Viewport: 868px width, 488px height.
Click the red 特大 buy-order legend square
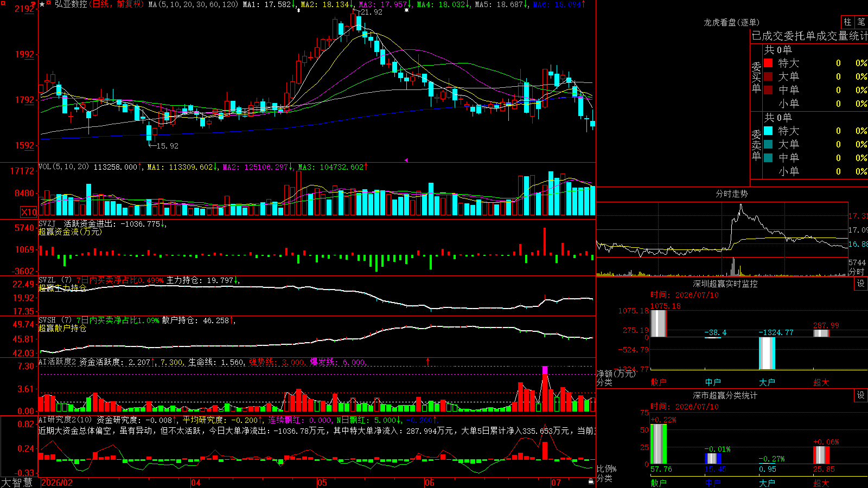point(768,63)
